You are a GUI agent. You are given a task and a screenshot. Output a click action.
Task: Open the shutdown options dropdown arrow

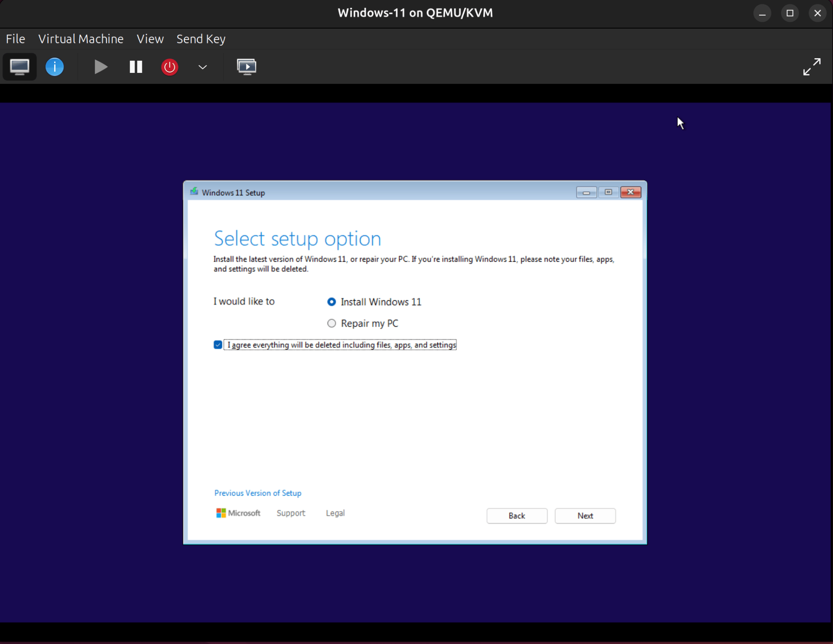(202, 66)
